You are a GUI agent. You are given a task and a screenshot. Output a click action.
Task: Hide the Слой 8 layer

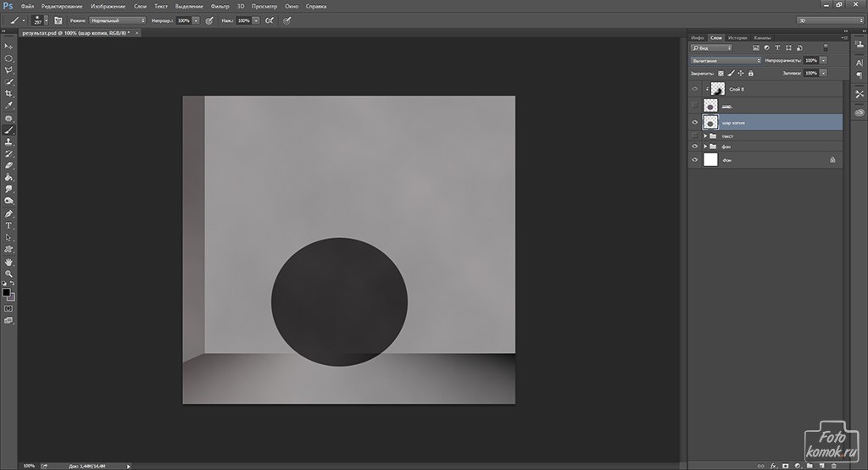coord(695,89)
